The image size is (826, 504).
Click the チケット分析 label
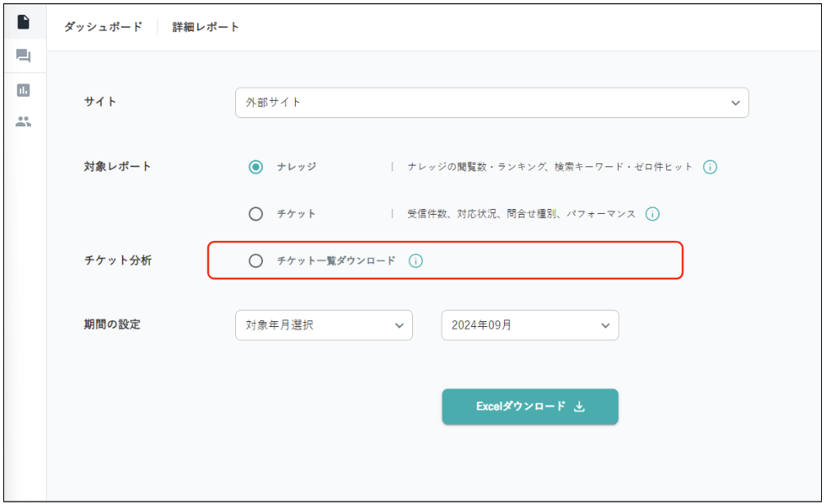click(118, 260)
